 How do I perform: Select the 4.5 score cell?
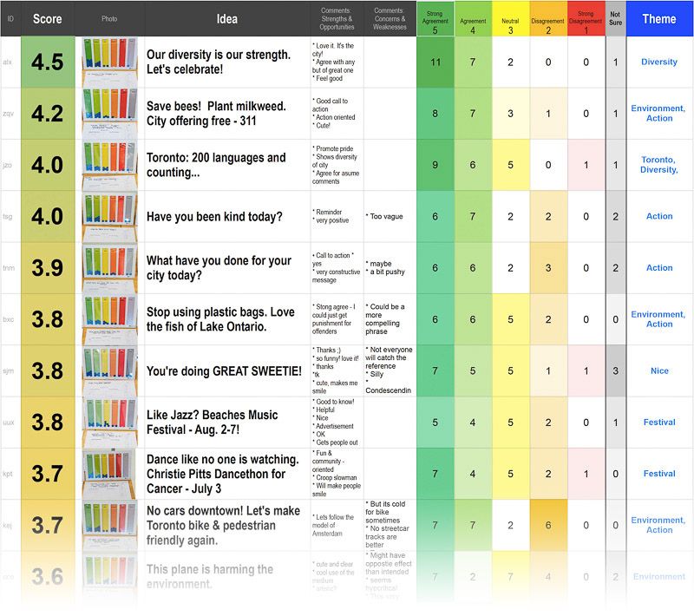click(47, 62)
